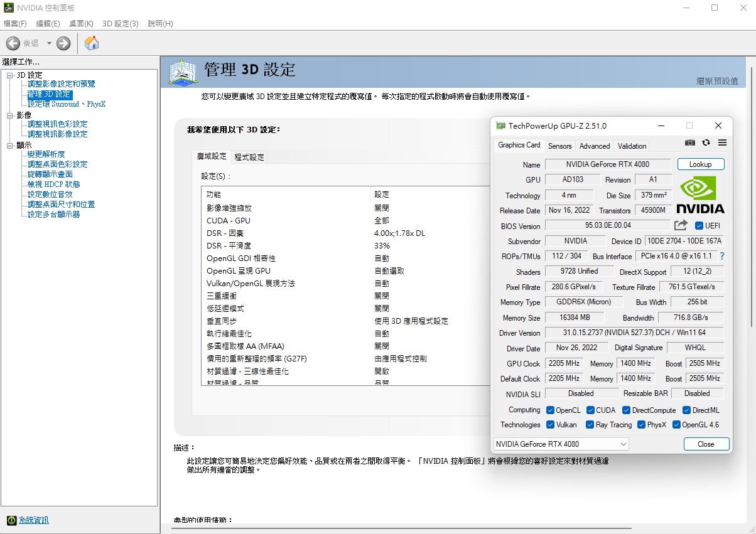Open GPU-Z hamburger menu icon
Image resolution: width=756 pixels, height=534 pixels.
click(722, 143)
